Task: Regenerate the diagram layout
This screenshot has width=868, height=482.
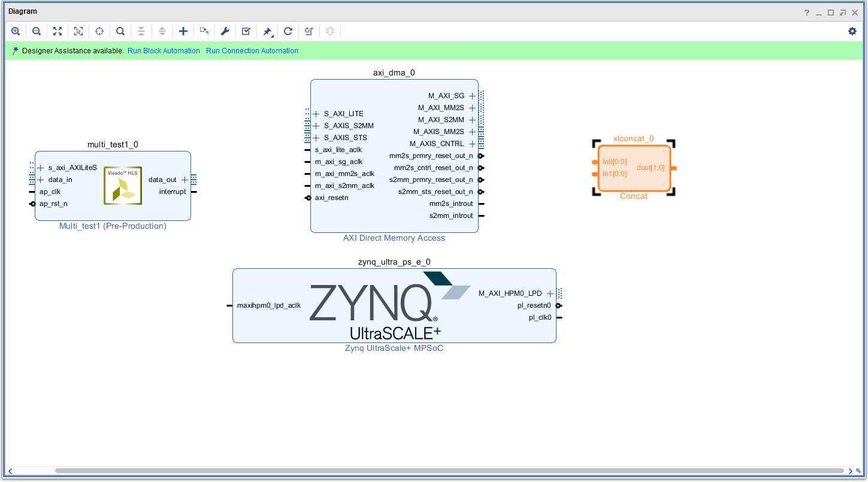Action: (x=288, y=31)
